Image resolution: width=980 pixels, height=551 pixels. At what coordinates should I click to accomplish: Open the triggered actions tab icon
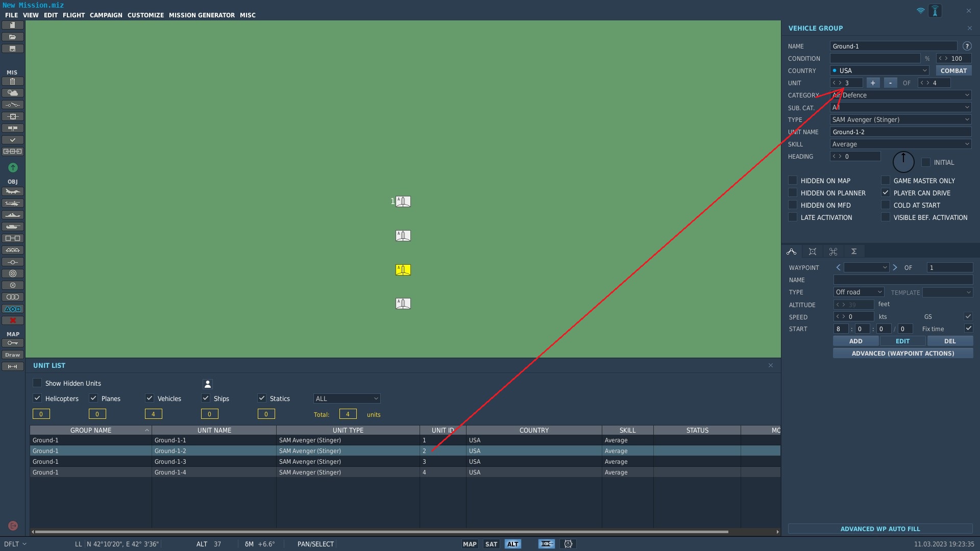[833, 252]
